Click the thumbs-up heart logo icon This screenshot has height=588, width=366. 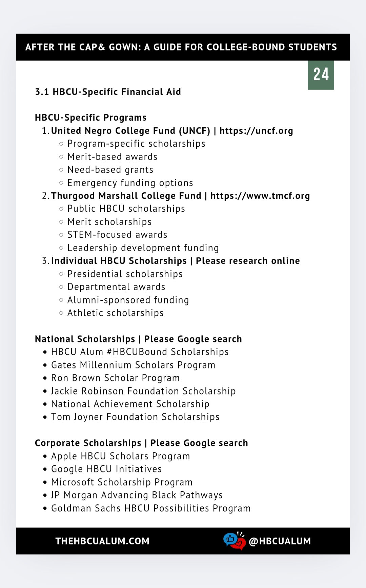click(x=235, y=541)
